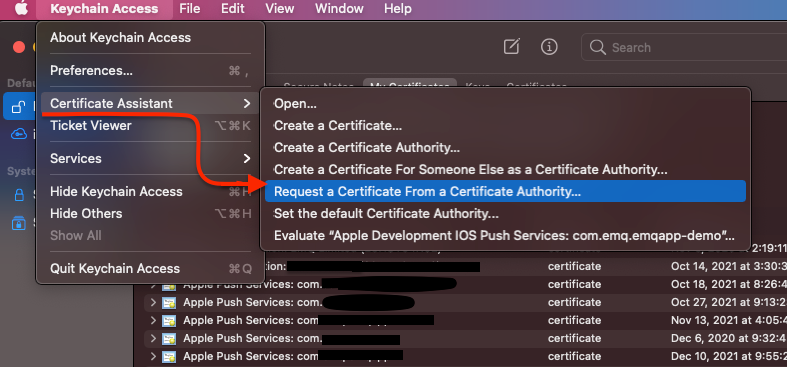Choose Hide Keychain Access
787x367 pixels.
[150, 192]
